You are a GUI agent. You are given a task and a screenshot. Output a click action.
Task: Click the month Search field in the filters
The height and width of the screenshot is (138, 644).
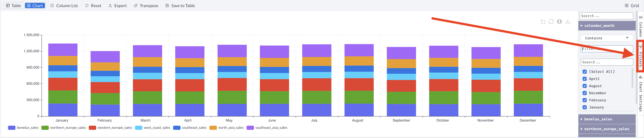point(607,62)
